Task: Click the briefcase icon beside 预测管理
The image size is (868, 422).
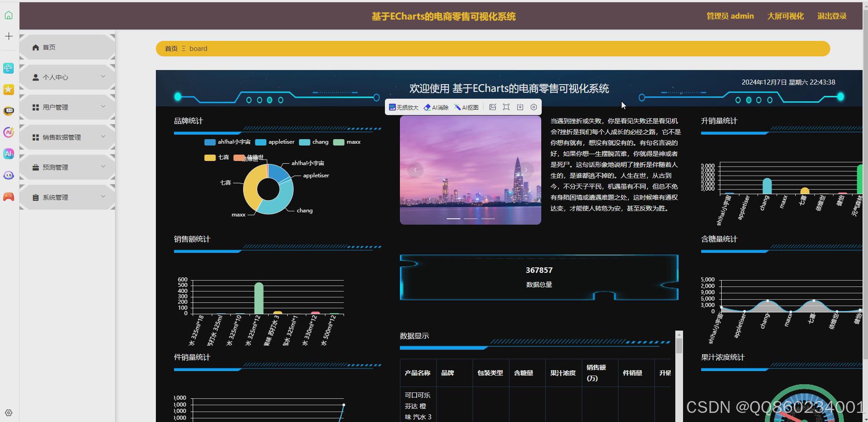Action: click(x=35, y=167)
